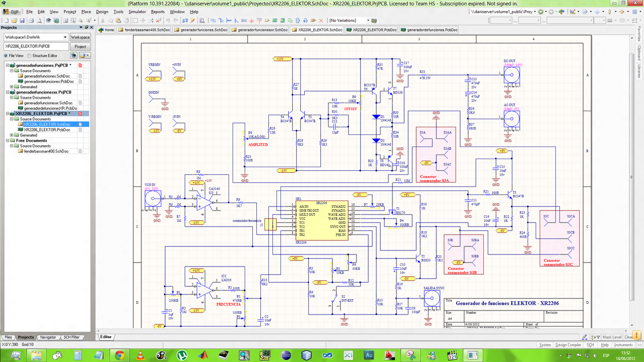Click the Zoom Area icon
Image resolution: width=644 pixels, height=362 pixels.
pos(73,21)
